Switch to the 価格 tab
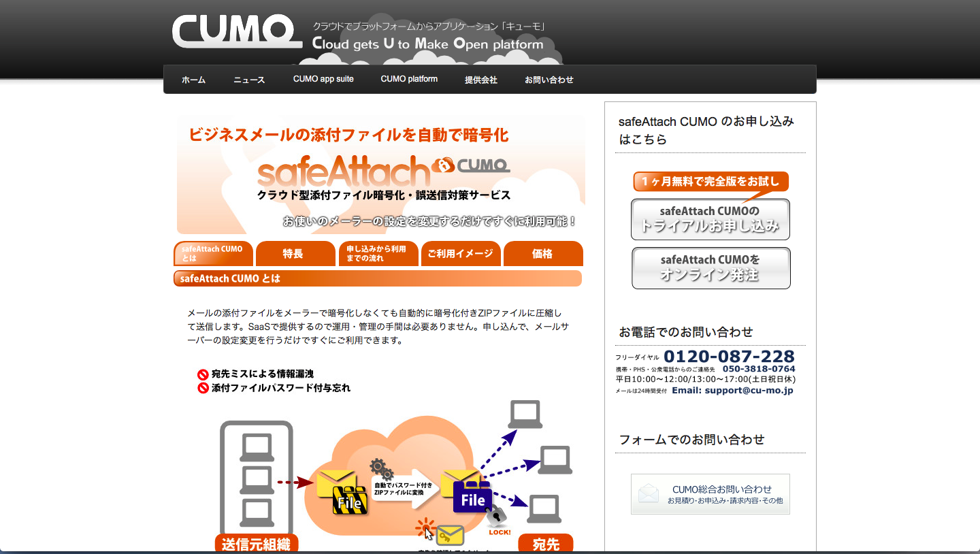The height and width of the screenshot is (554, 980). point(542,254)
